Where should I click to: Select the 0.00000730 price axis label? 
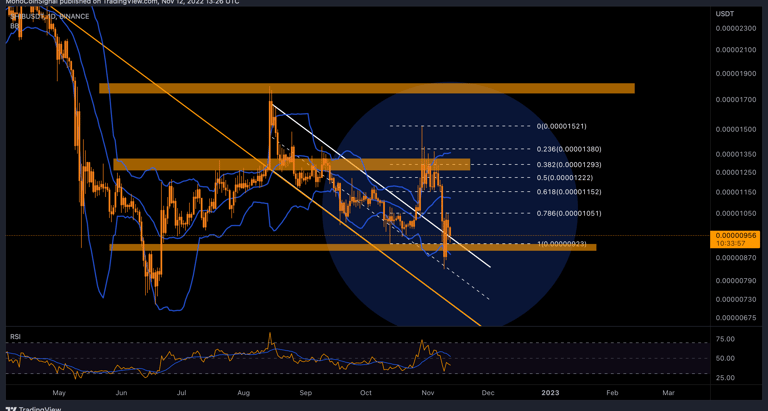pos(736,299)
